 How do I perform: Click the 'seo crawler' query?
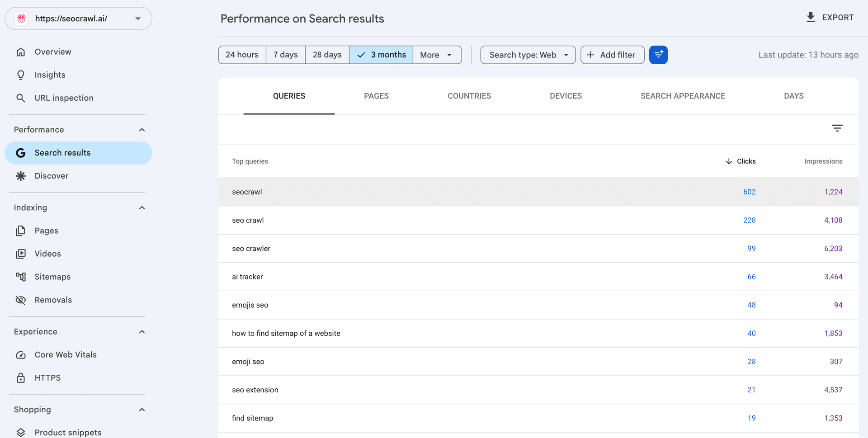click(x=251, y=249)
